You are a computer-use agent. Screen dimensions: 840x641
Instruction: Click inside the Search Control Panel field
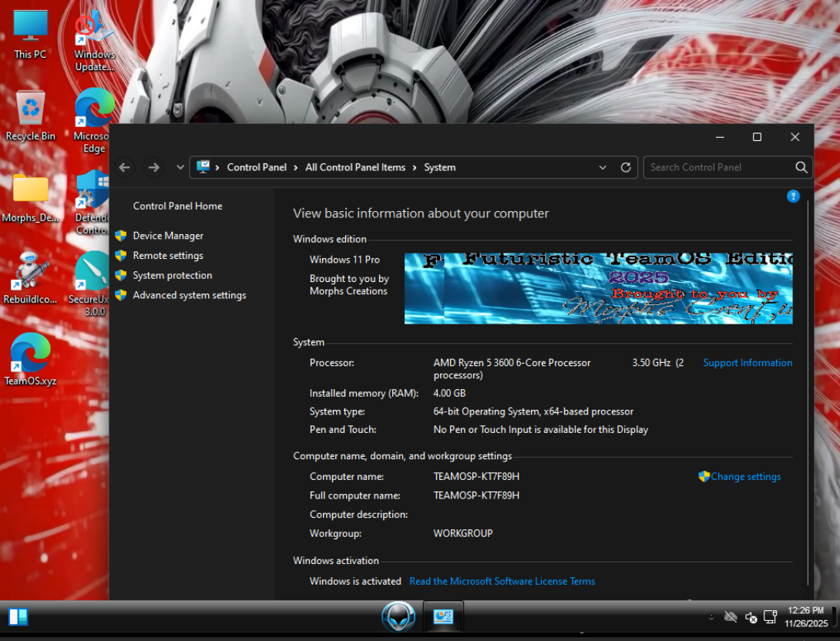pos(717,167)
